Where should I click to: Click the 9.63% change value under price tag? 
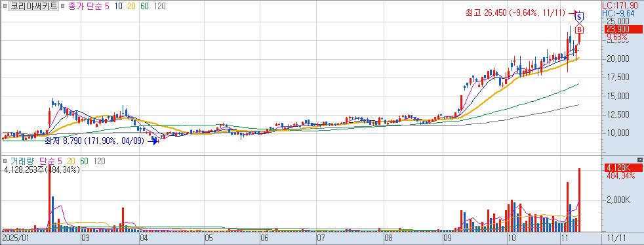coord(616,37)
